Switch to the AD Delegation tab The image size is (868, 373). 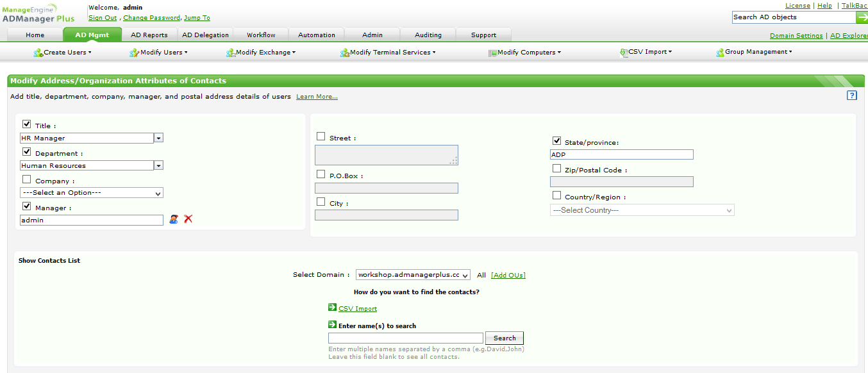pyautogui.click(x=205, y=35)
